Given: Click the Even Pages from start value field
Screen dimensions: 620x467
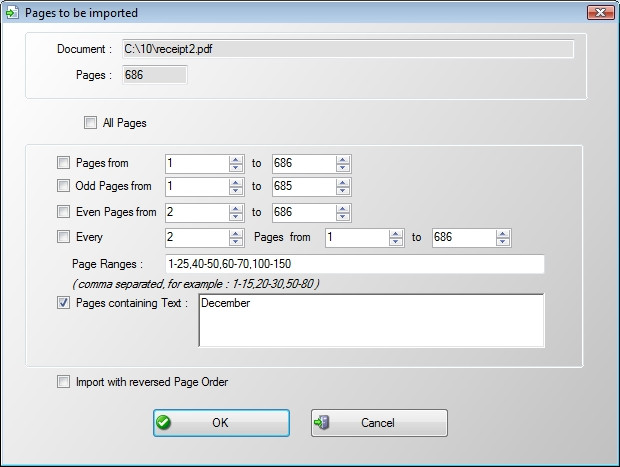Looking at the screenshot, I should 197,212.
